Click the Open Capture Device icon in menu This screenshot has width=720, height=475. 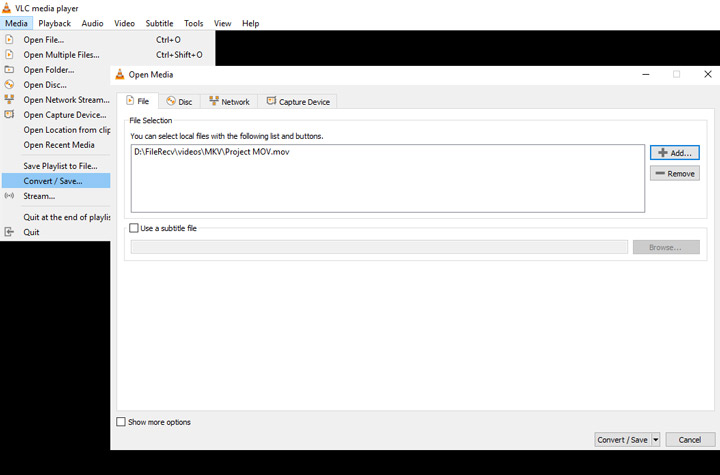(9, 114)
